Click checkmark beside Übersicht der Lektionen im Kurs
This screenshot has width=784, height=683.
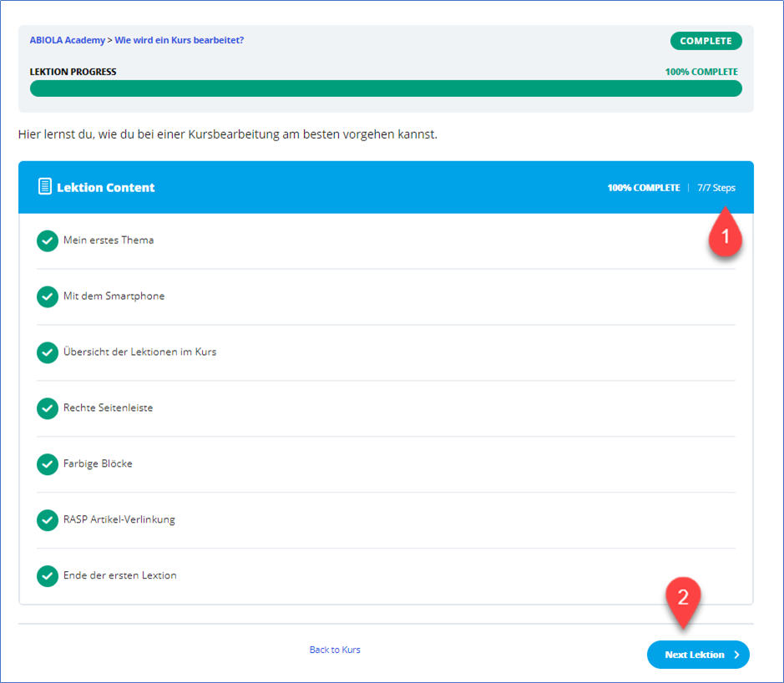(x=48, y=352)
